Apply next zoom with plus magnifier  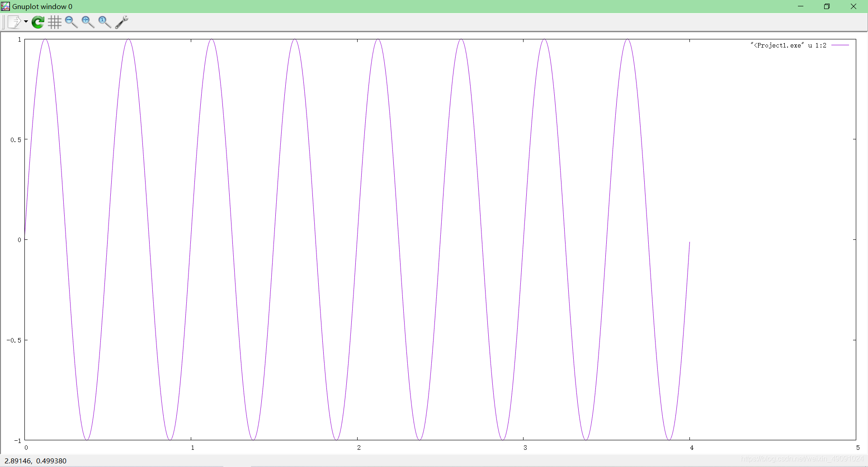click(88, 22)
